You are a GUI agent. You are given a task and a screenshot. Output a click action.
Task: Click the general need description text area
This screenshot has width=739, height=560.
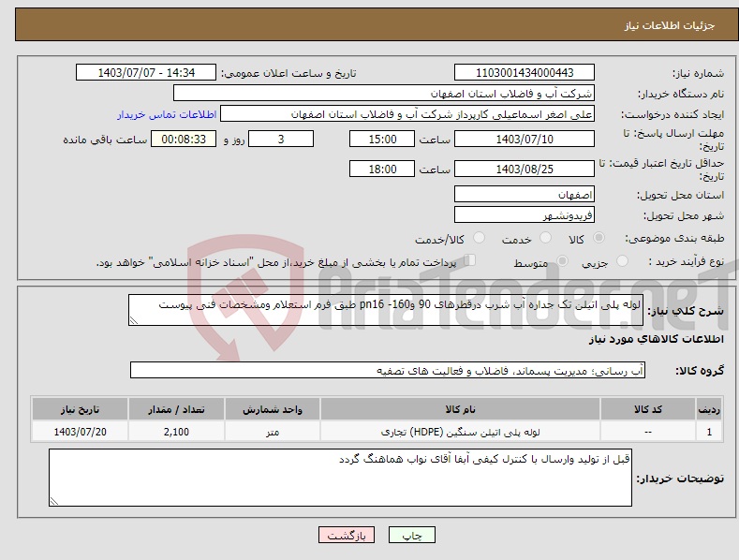click(x=386, y=310)
